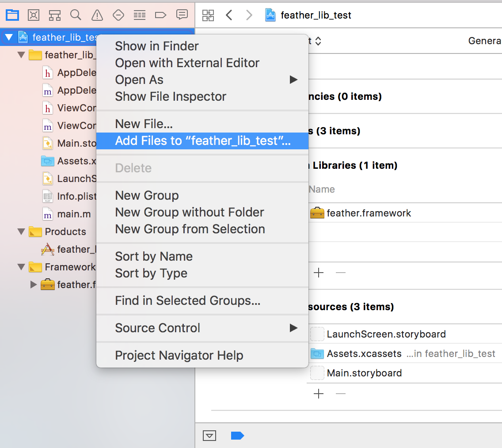Select main.m in the file tree
This screenshot has height=448, width=502.
tap(73, 214)
